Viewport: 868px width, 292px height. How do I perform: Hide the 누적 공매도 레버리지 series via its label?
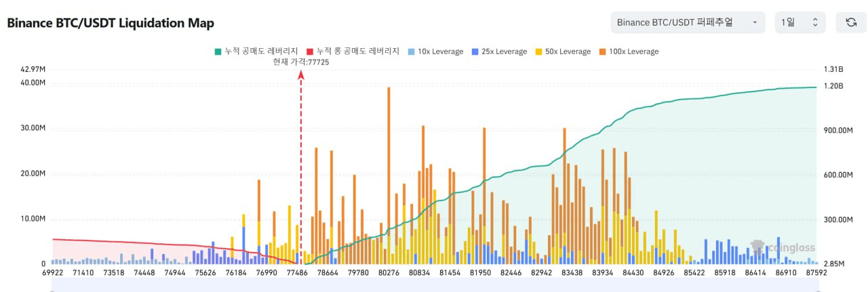point(261,51)
